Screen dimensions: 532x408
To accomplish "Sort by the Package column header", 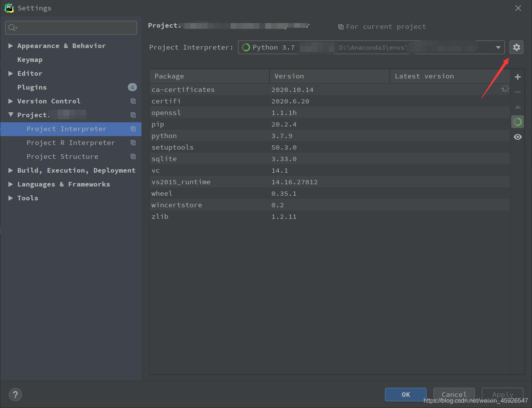I will coord(209,76).
